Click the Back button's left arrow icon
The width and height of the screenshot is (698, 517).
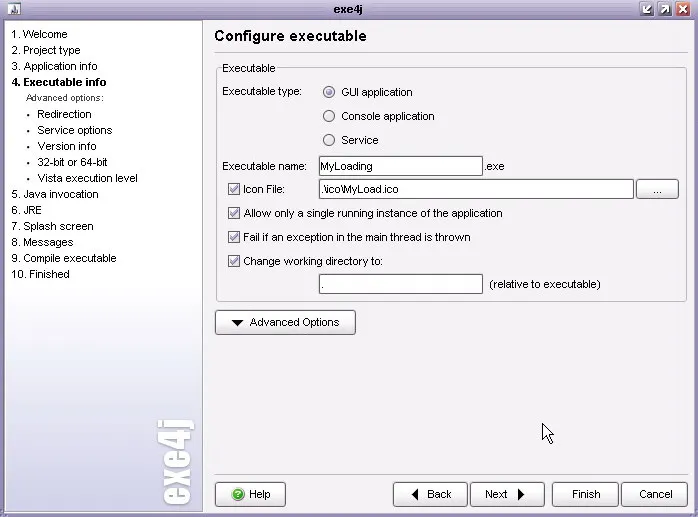click(415, 494)
